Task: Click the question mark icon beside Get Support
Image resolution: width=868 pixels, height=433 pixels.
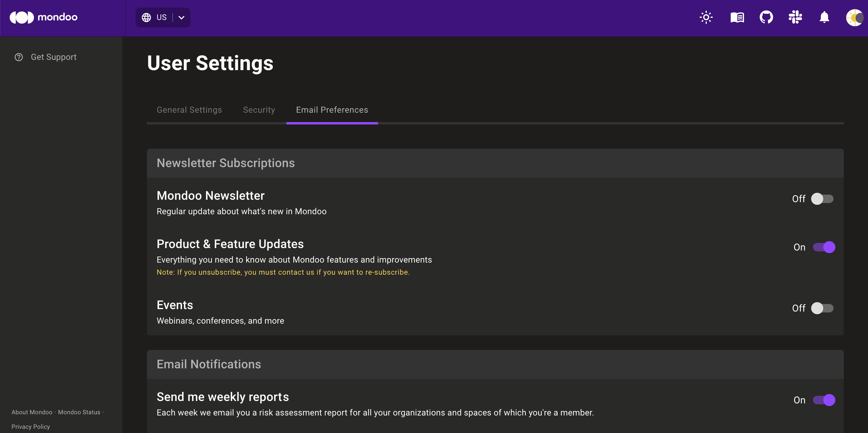Action: [18, 57]
